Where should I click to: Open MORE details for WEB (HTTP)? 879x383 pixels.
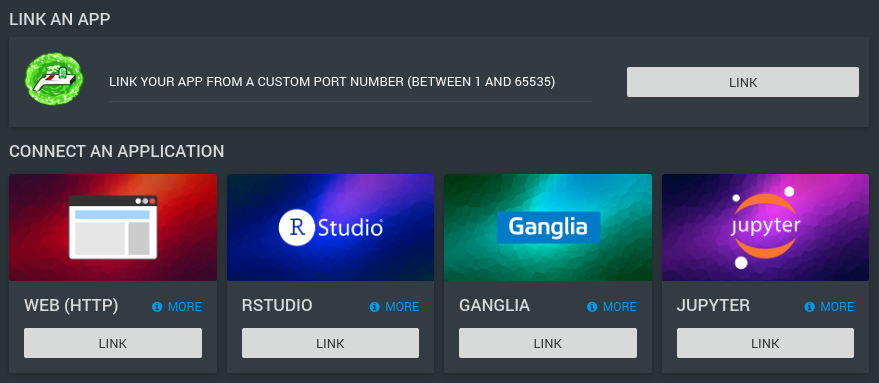click(184, 307)
